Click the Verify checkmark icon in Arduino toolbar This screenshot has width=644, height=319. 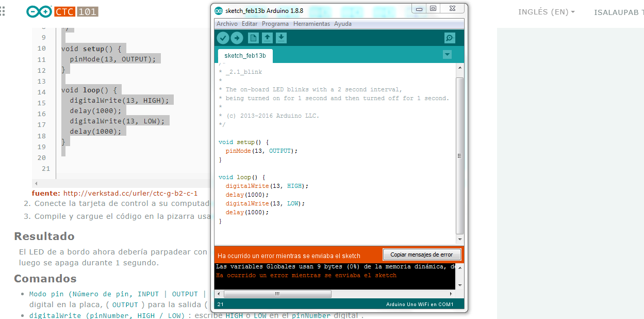click(223, 38)
